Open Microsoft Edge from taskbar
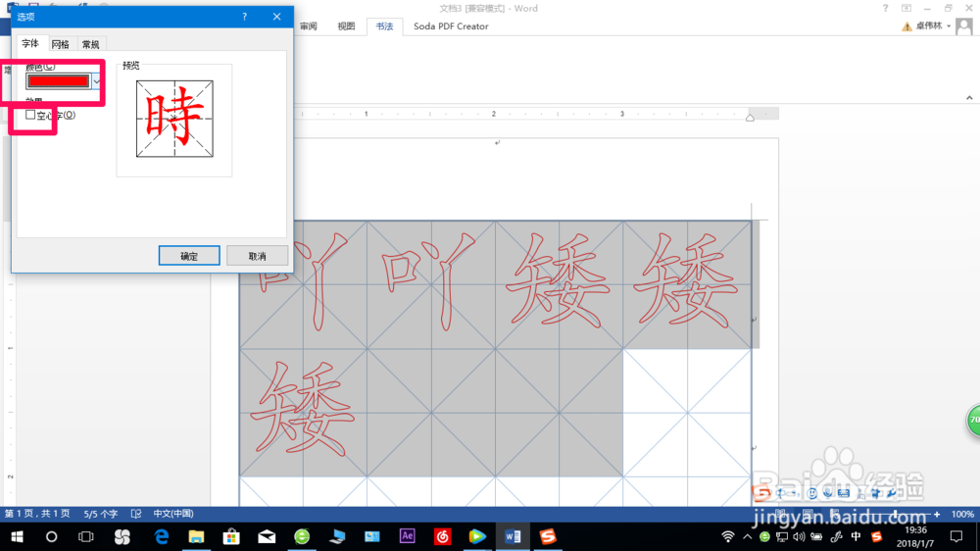 click(x=162, y=536)
